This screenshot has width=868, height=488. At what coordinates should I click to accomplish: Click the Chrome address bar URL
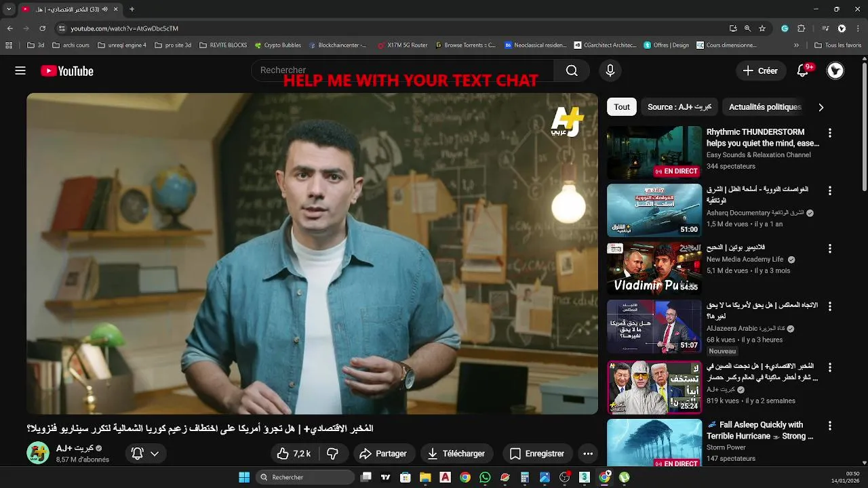[124, 28]
